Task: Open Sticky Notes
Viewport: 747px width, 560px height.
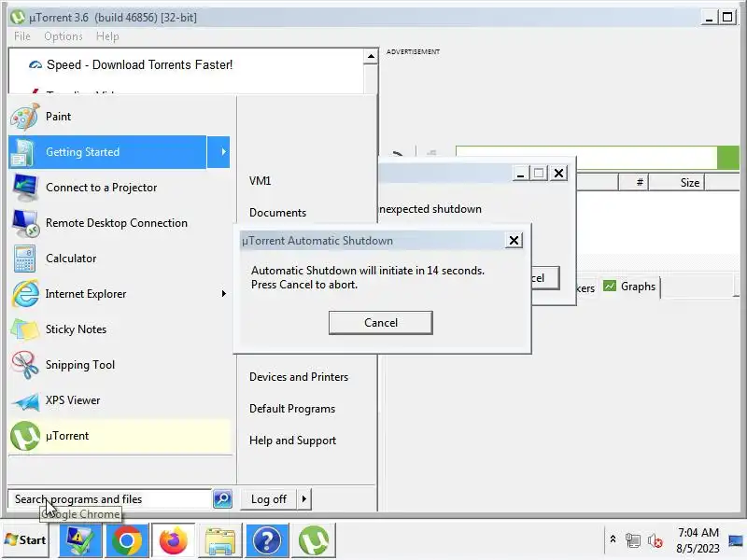Action: point(120,329)
